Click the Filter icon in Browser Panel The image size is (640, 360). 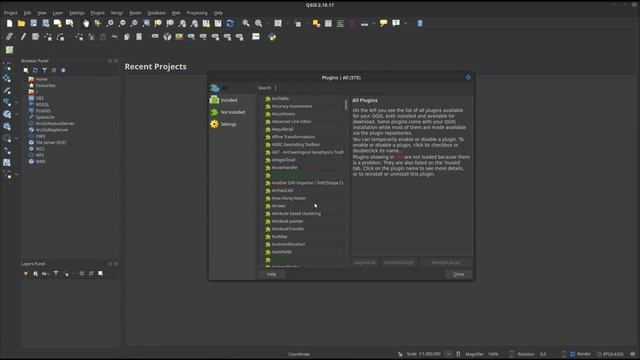point(44,70)
